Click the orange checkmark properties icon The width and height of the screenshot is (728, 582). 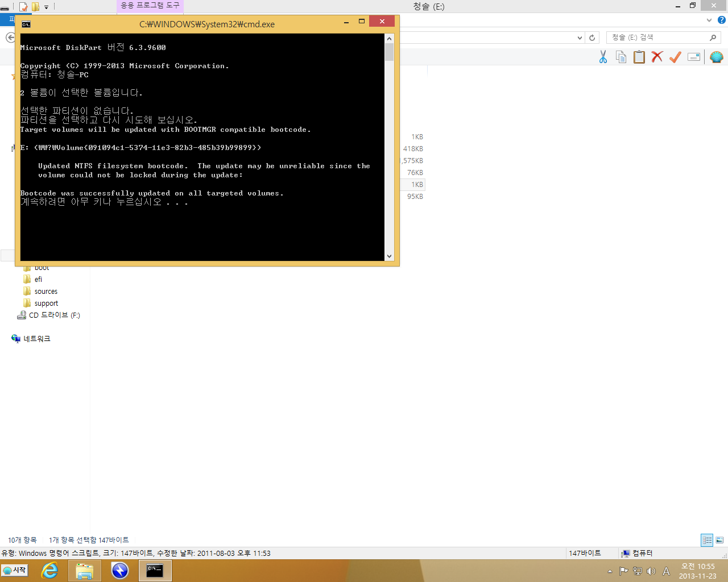pyautogui.click(x=675, y=57)
